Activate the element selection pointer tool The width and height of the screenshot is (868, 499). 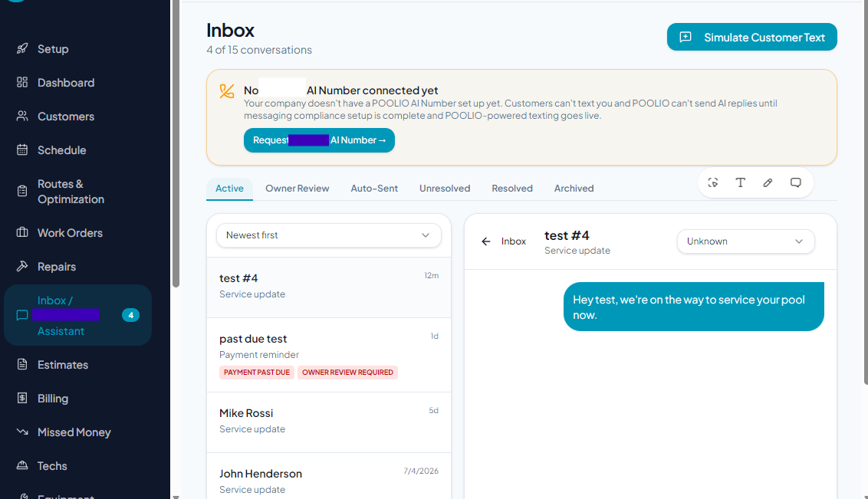point(713,182)
